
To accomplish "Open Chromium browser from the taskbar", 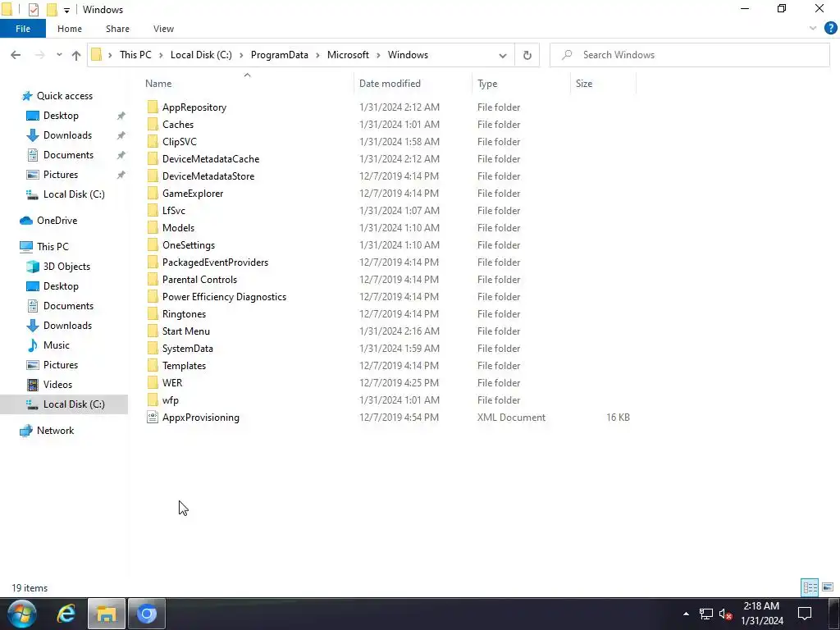I will tap(146, 614).
